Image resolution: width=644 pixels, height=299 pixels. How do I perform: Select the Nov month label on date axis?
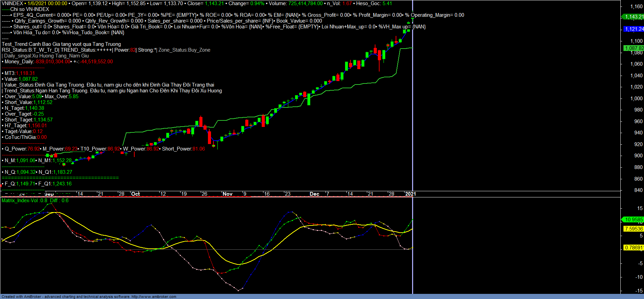click(227, 194)
